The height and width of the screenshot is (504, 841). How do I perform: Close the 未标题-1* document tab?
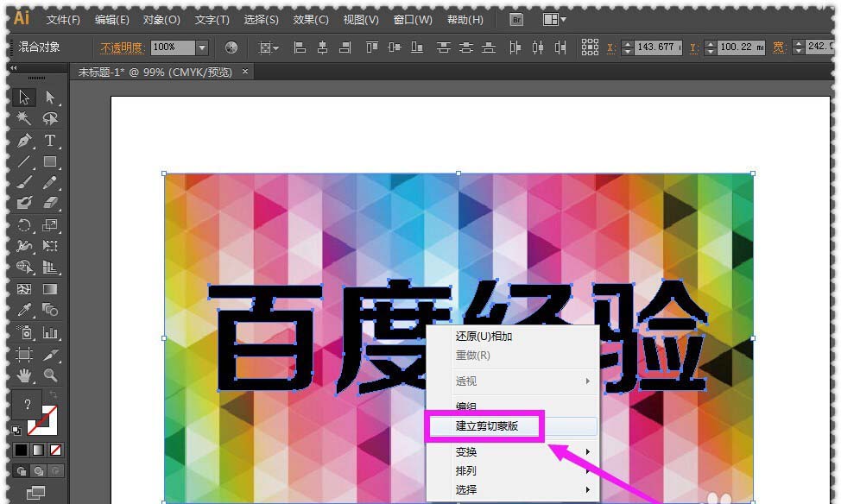point(245,71)
